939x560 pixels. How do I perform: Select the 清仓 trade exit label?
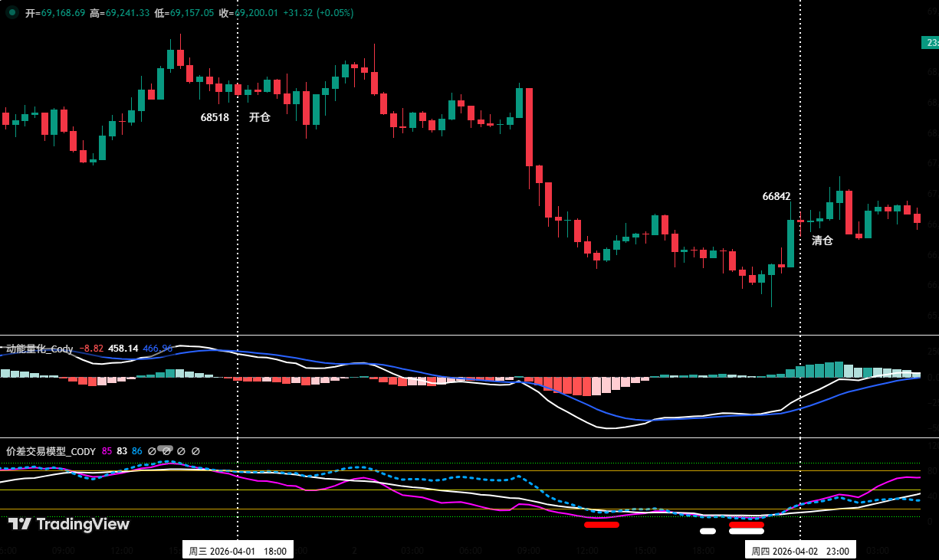click(x=822, y=240)
